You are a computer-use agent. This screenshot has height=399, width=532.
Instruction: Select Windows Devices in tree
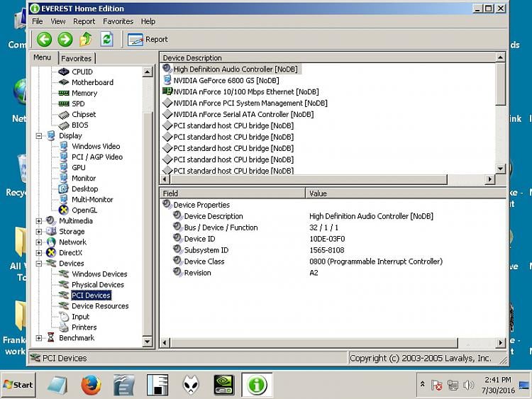(99, 274)
